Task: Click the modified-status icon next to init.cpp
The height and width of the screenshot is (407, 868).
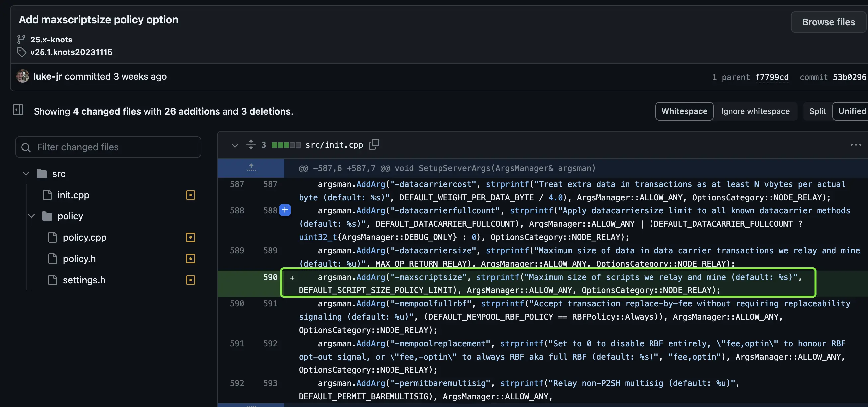Action: (x=190, y=195)
